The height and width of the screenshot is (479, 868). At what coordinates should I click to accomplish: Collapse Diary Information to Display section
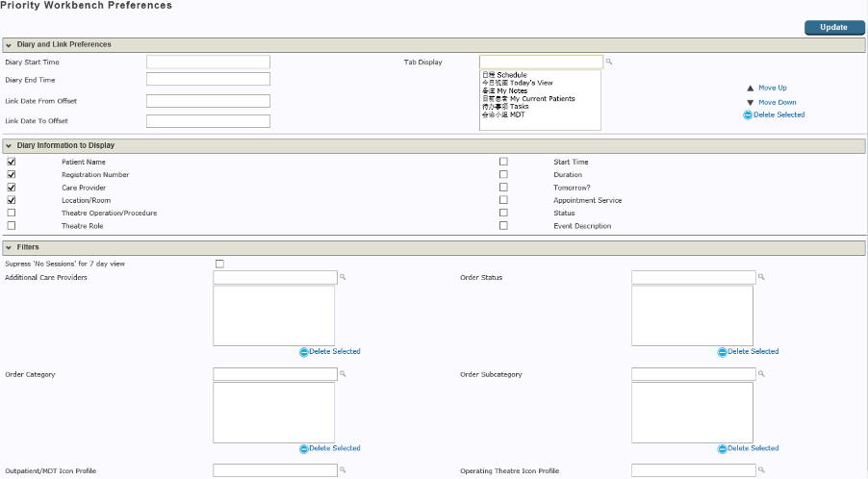pyautogui.click(x=9, y=146)
